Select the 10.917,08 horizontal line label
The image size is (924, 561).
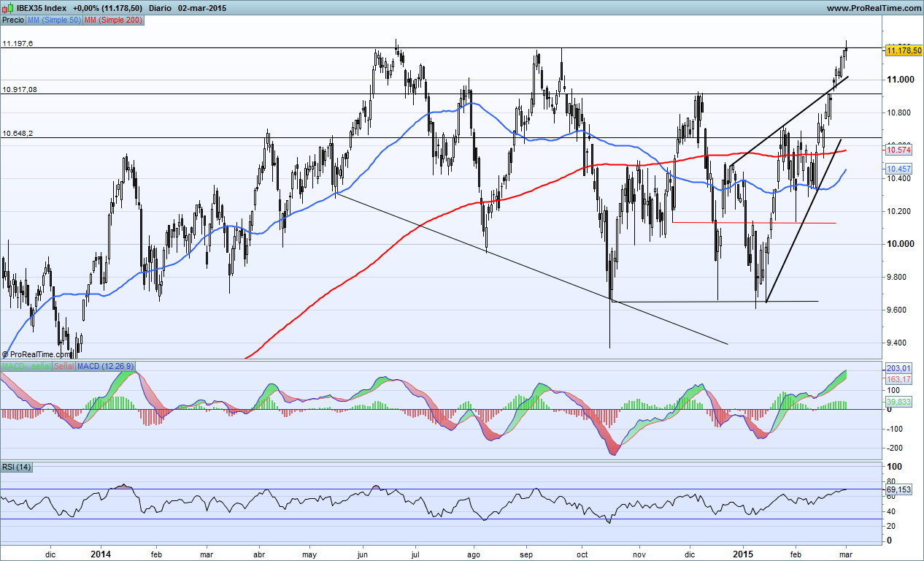tap(20, 89)
